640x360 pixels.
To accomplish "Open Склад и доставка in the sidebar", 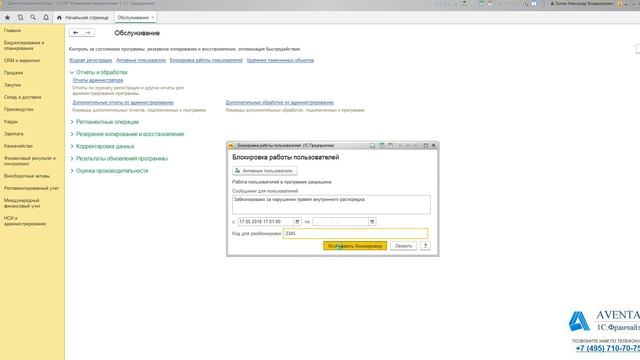I will 22,97.
